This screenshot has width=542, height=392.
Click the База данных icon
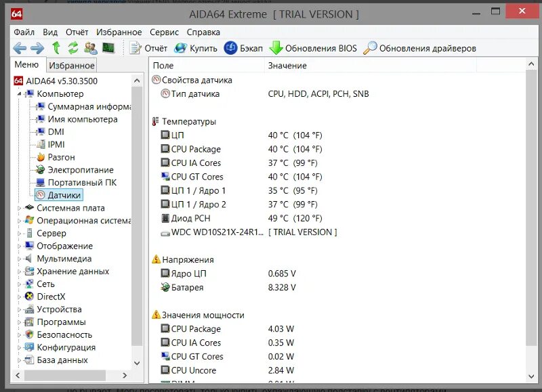pyautogui.click(x=29, y=360)
